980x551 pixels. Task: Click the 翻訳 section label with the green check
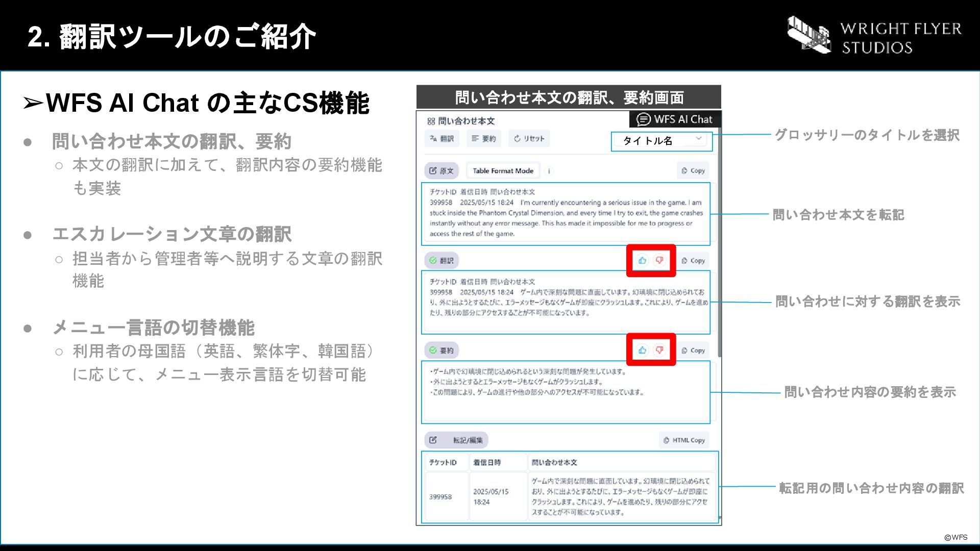pos(442,260)
